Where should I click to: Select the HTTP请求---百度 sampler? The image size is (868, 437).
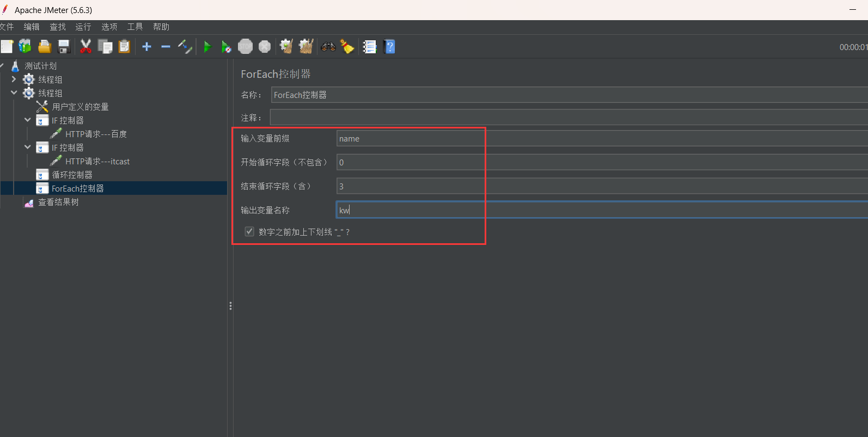pos(96,134)
